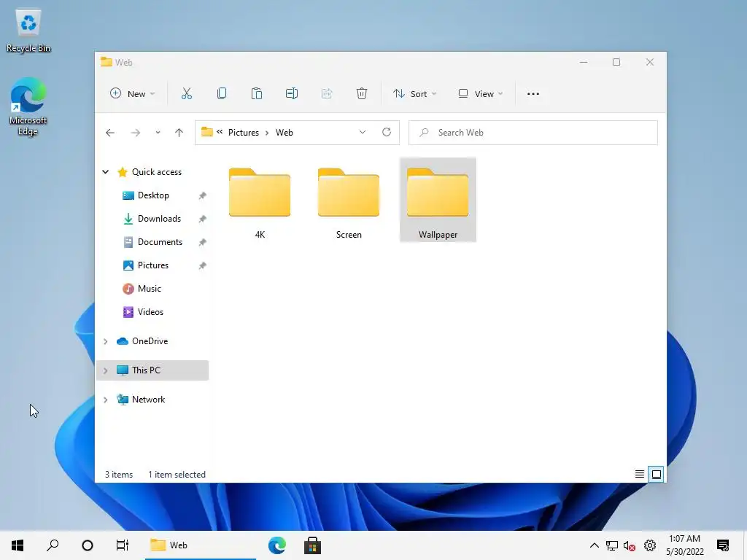This screenshot has height=560, width=747.
Task: Switch to large icons view toggle
Action: (x=656, y=474)
